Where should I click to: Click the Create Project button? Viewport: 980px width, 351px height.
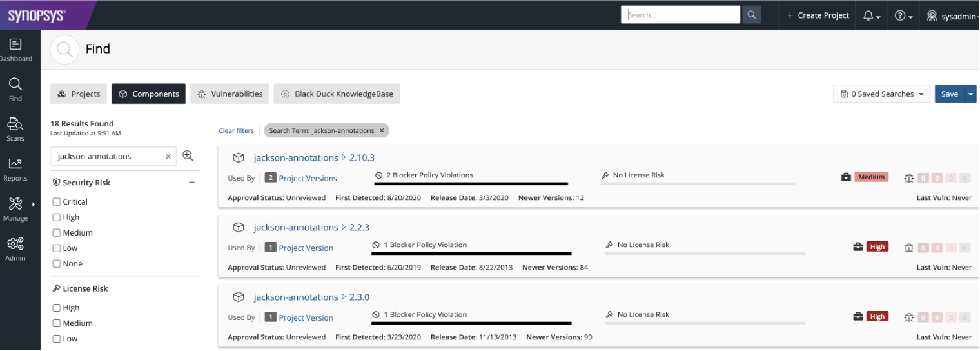[x=818, y=15]
